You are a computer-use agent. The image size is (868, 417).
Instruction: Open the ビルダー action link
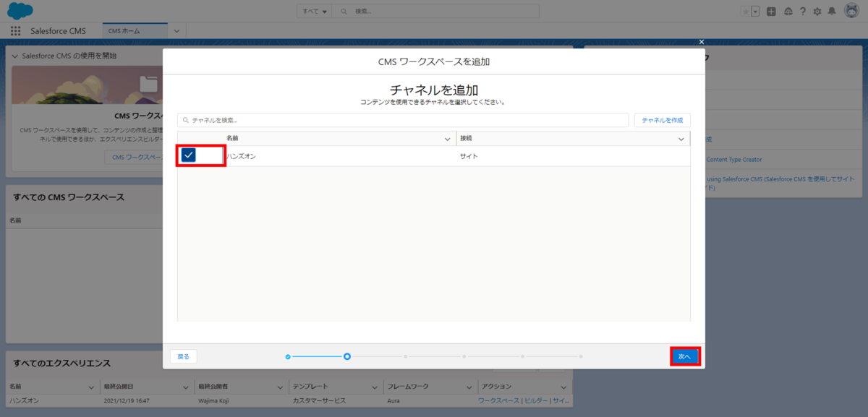click(536, 400)
